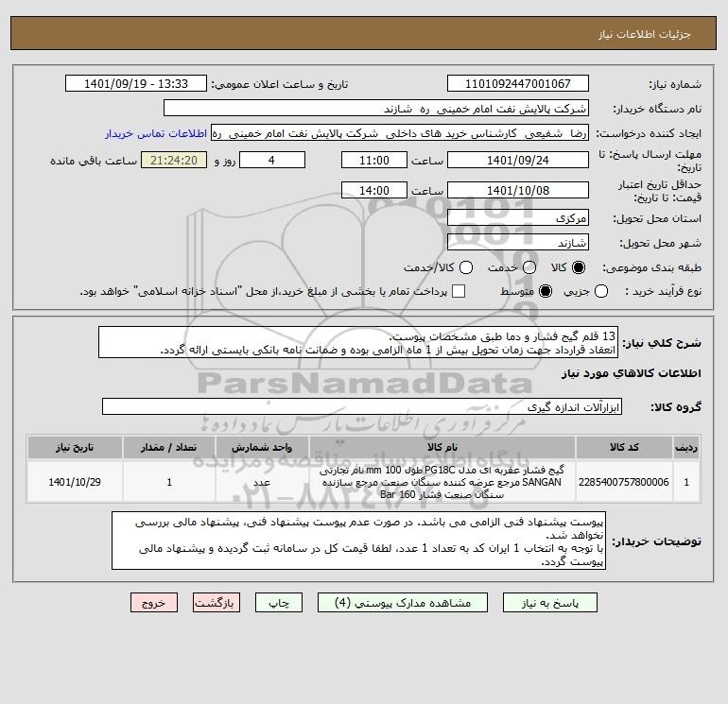This screenshot has width=728, height=704.
Task: Click the تاریخ نیاز column header
Action: [x=75, y=447]
